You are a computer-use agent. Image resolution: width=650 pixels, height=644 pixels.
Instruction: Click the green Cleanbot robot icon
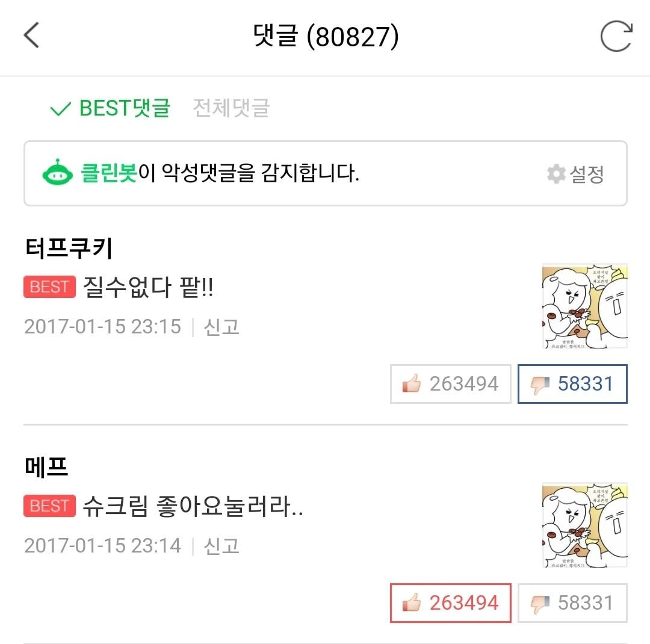coord(58,174)
